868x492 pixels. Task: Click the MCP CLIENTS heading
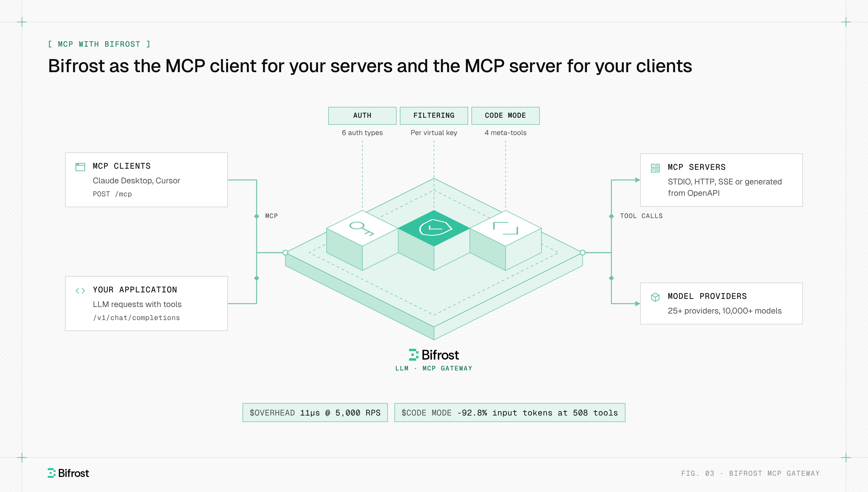coord(122,166)
